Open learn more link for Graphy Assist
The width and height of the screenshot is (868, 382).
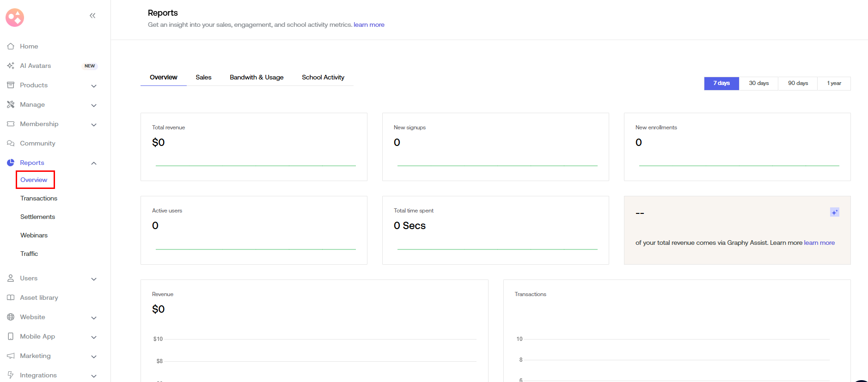click(819, 243)
